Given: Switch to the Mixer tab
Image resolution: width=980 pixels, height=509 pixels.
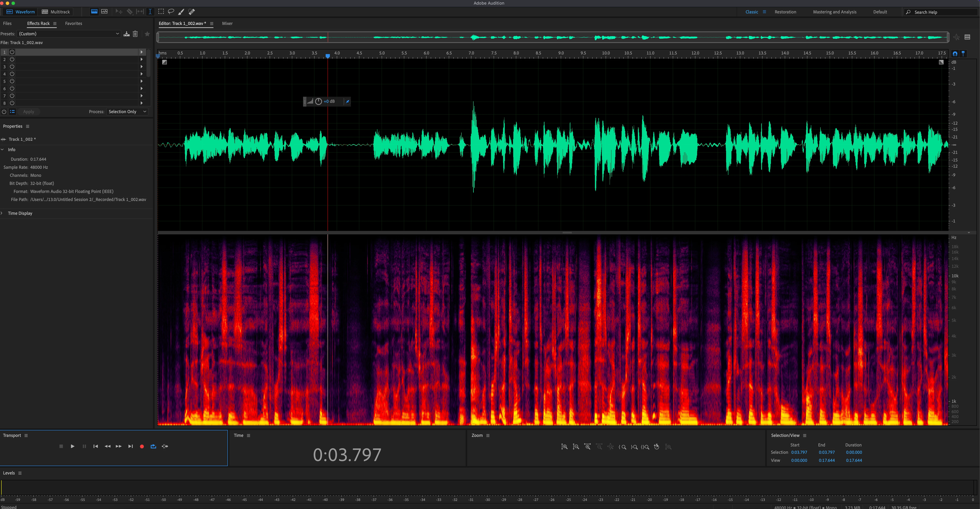Looking at the screenshot, I should [227, 24].
